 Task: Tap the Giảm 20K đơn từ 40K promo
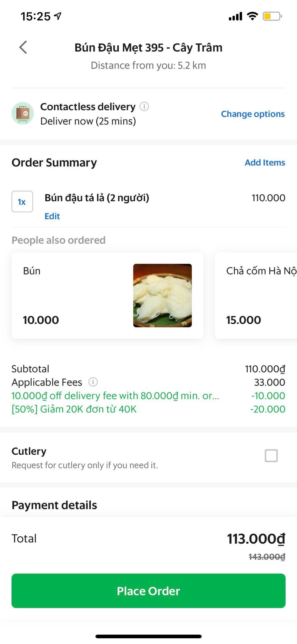click(x=74, y=409)
